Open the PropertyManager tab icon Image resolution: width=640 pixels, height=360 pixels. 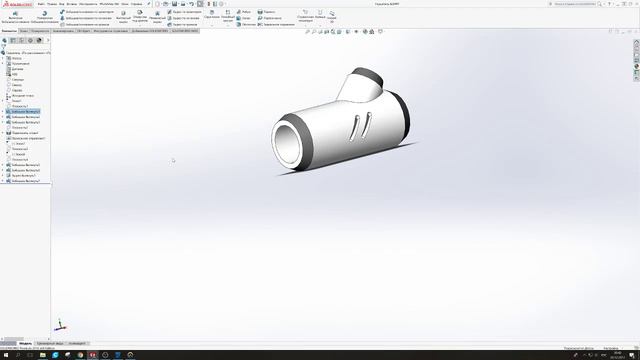(13, 40)
